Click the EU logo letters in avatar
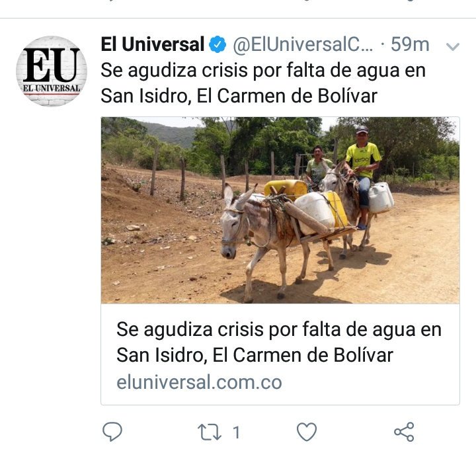This screenshot has width=476, height=451. click(x=52, y=65)
